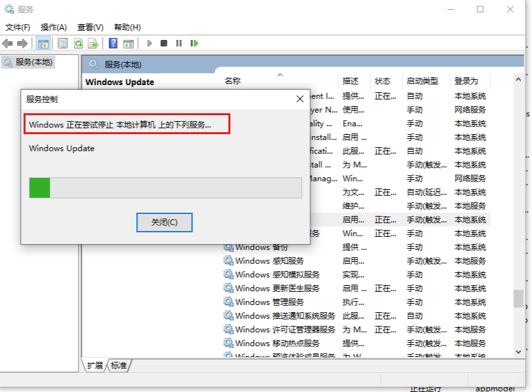Viewport: 532px width, 392px height.
Task: Select the Windows 管理服务 service
Action: pyautogui.click(x=264, y=302)
